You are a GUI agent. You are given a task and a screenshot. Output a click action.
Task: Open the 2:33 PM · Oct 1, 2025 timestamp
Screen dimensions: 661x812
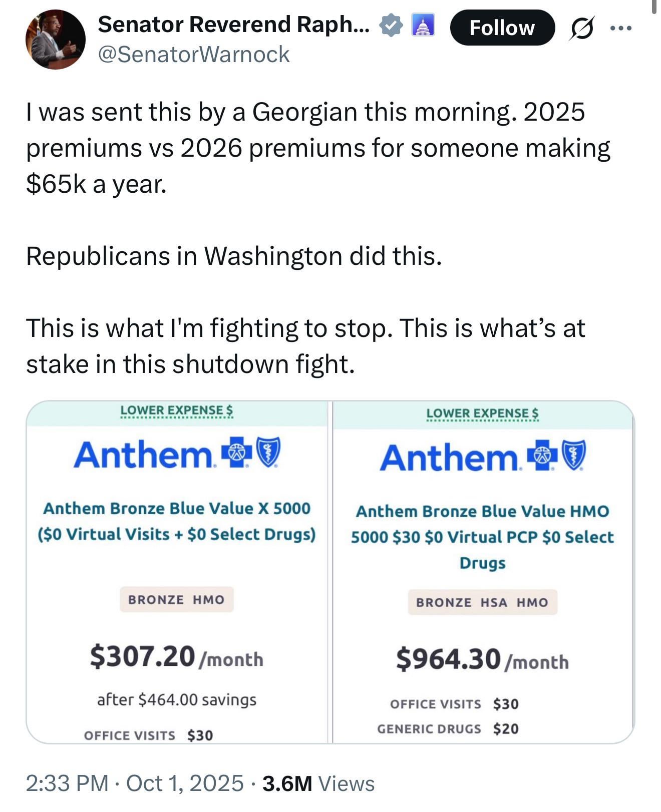click(x=135, y=783)
